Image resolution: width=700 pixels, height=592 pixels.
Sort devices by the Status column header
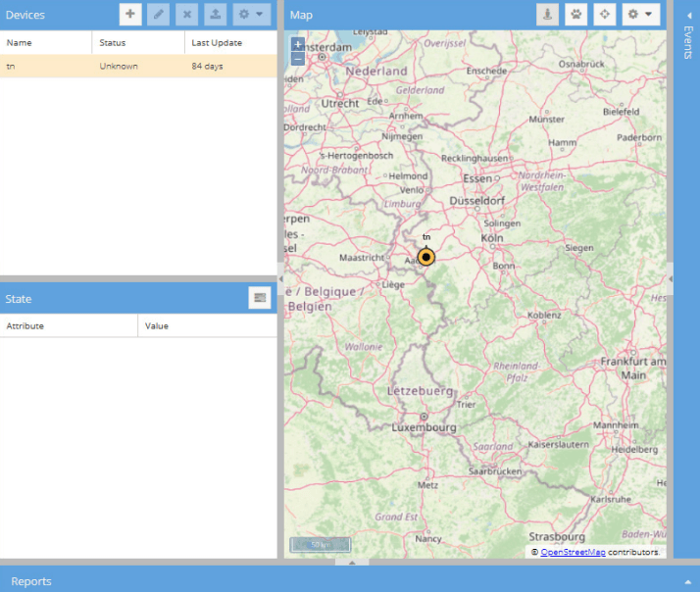coord(137,43)
